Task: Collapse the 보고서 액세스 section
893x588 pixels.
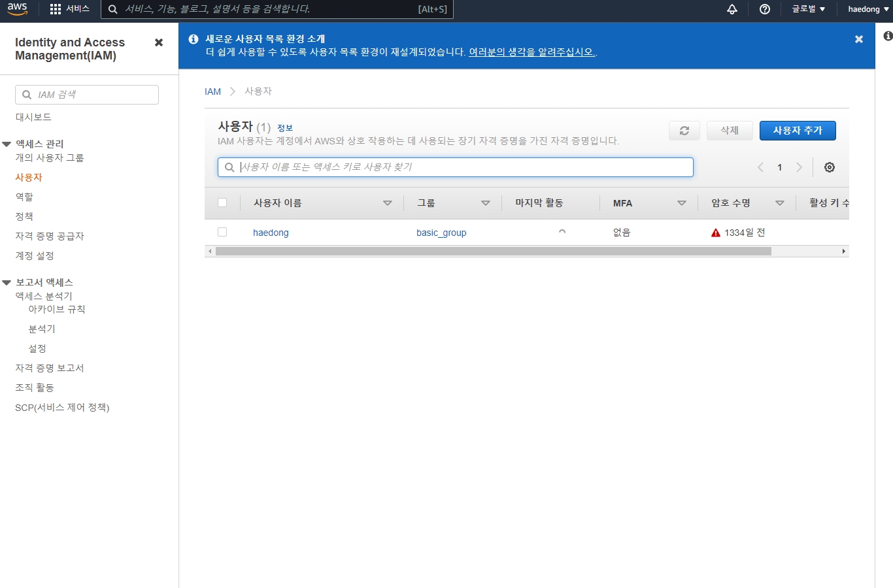Action: click(7, 283)
